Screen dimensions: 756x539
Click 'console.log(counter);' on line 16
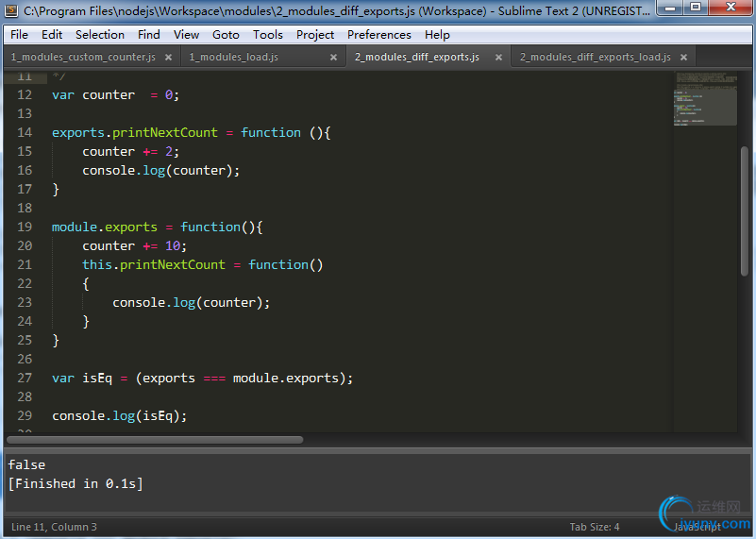point(161,170)
